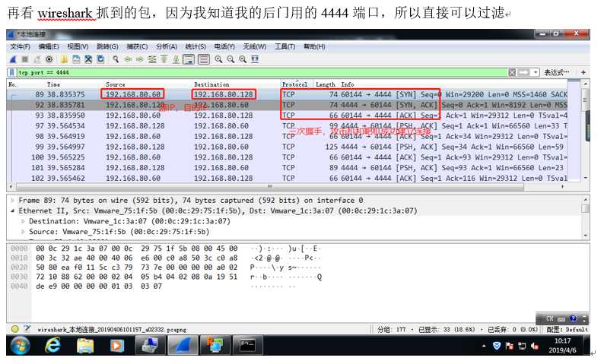Show hidden tray icons arrow
Viewport: 604px width, 364px height.
click(484, 346)
